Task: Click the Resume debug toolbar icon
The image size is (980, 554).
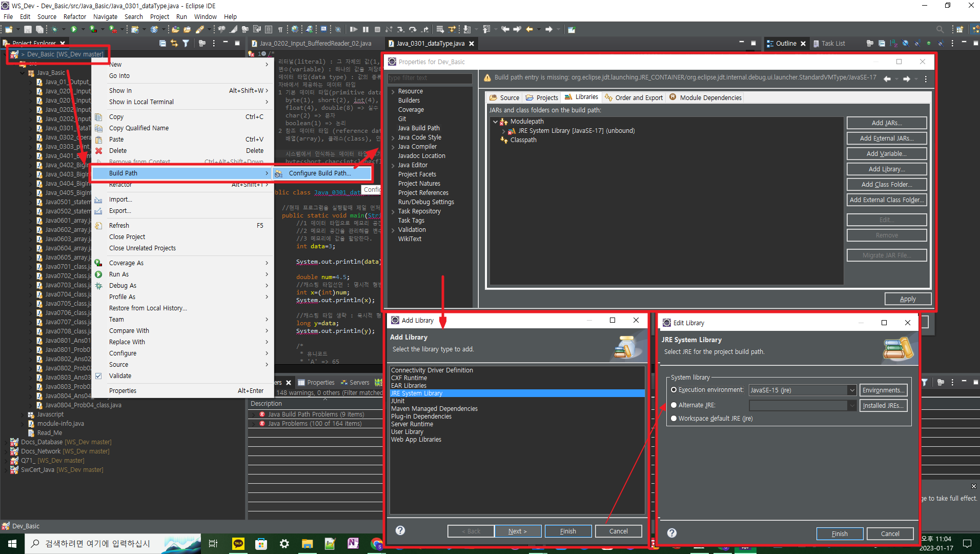Action: point(354,30)
